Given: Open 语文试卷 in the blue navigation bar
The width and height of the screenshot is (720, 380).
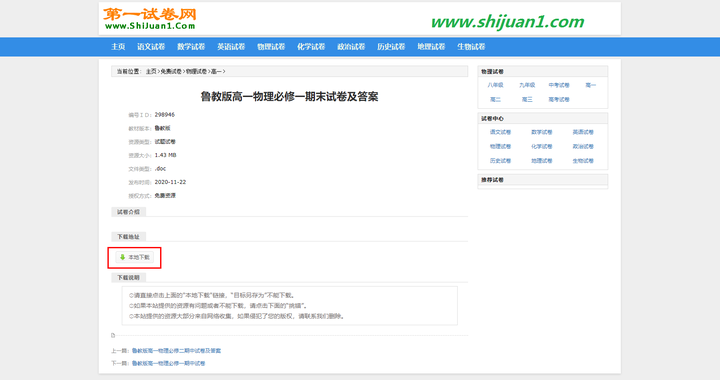Looking at the screenshot, I should click(151, 47).
